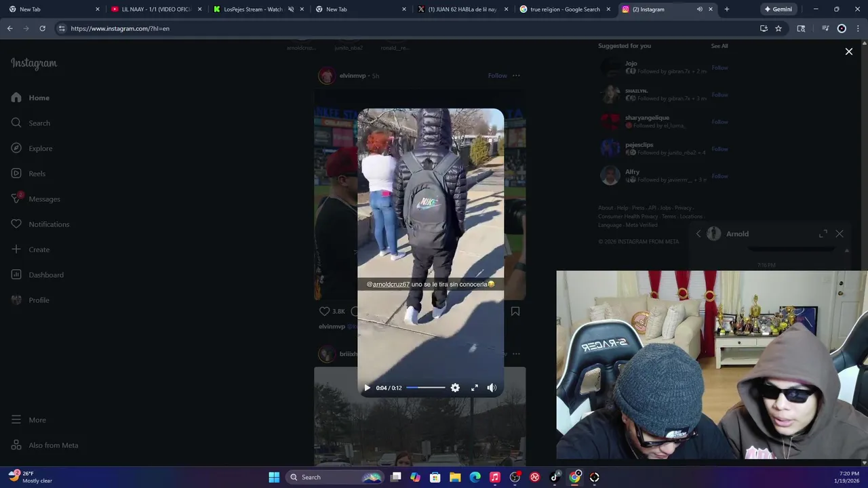868x488 pixels.
Task: Unmute the LosPejes Stream tab audio icon
Action: click(291, 9)
